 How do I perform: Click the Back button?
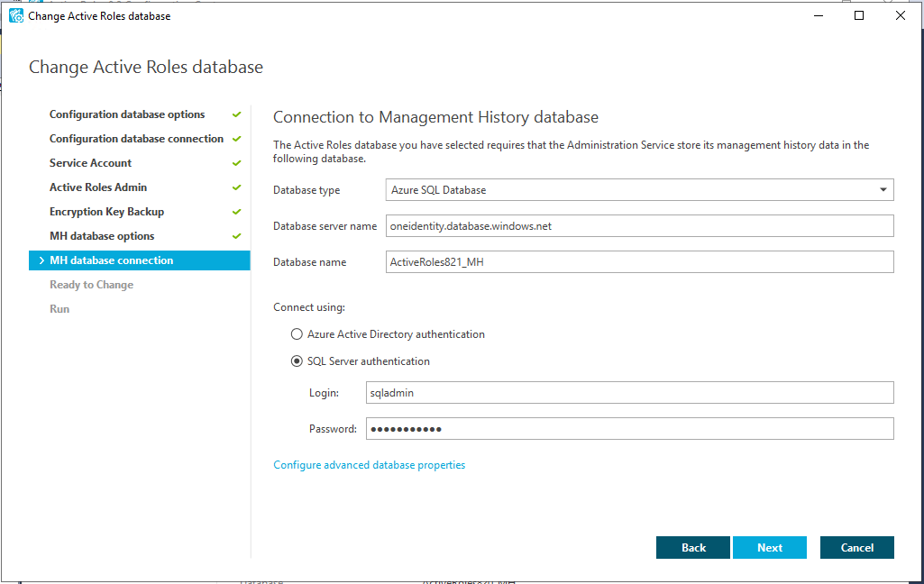pyautogui.click(x=693, y=548)
